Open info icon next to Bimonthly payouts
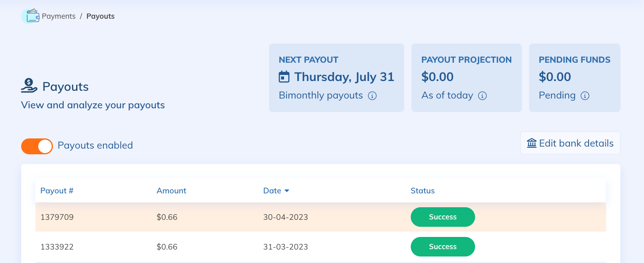The height and width of the screenshot is (263, 644). coord(372,96)
